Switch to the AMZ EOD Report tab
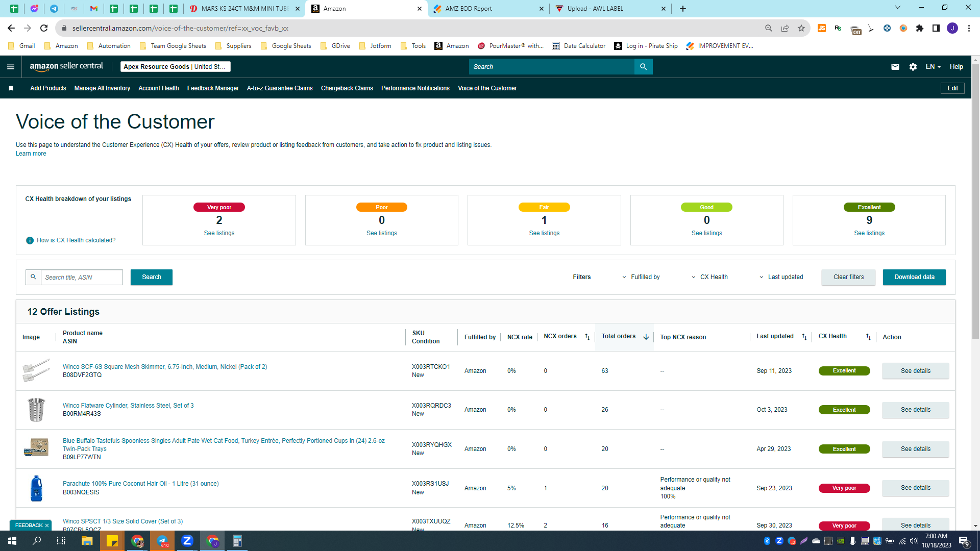980x551 pixels. tap(489, 9)
